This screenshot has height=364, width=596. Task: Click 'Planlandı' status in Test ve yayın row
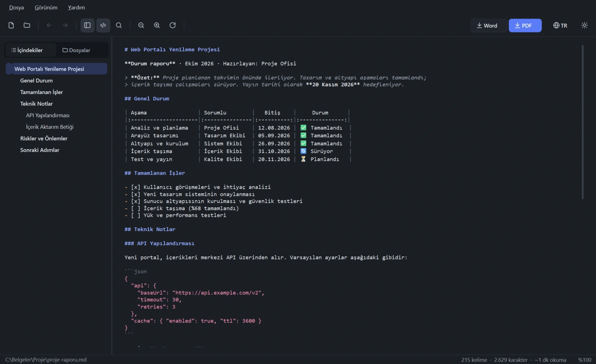[x=325, y=159]
